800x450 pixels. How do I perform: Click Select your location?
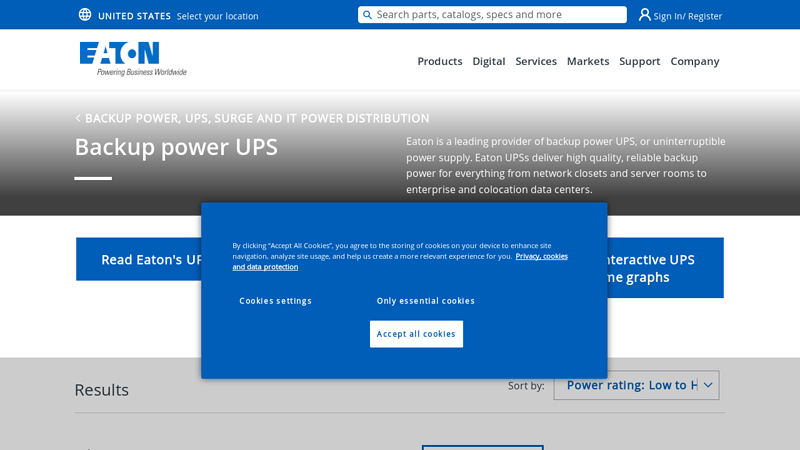pos(217,16)
